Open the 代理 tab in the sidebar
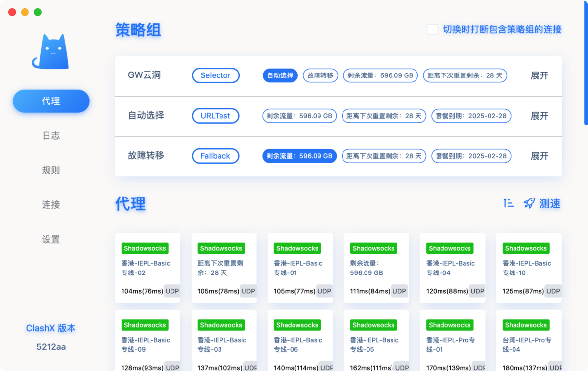This screenshot has height=371, width=588. (x=51, y=101)
